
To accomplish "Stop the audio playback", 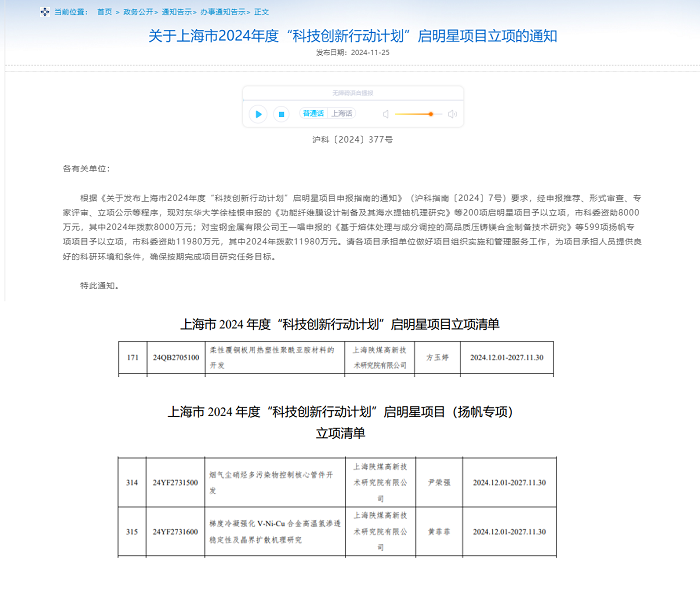I will (x=281, y=114).
